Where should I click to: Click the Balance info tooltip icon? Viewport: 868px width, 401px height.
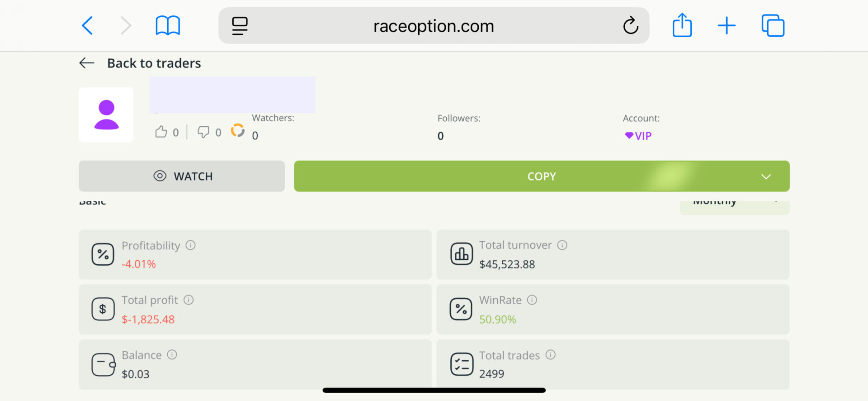pos(172,355)
